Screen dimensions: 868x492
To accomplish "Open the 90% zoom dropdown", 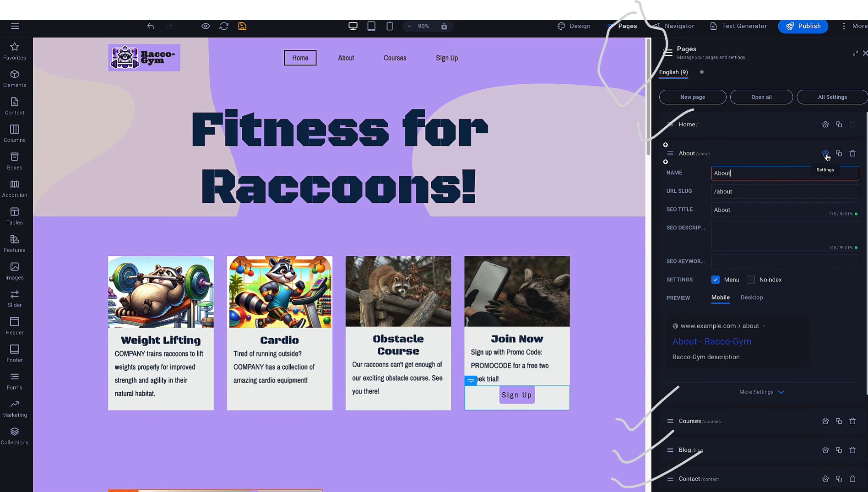I will click(x=418, y=26).
